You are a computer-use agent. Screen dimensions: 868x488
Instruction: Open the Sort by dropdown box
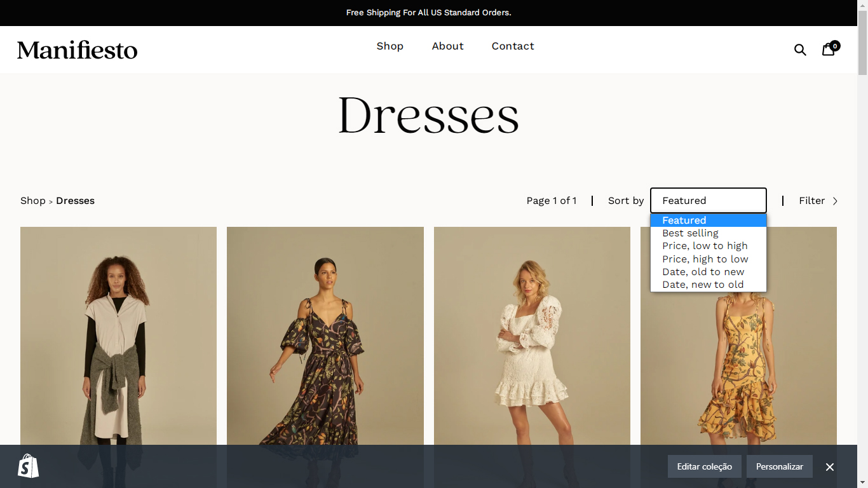coord(708,200)
